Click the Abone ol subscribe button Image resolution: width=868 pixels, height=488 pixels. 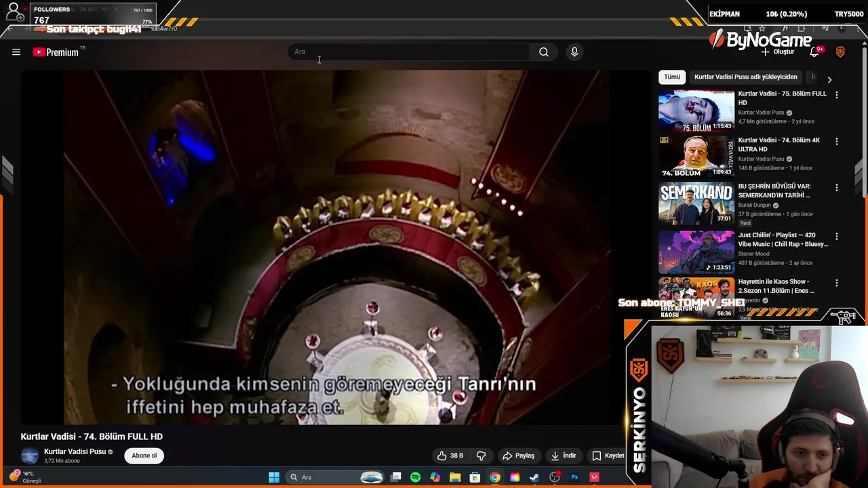pyautogui.click(x=144, y=455)
